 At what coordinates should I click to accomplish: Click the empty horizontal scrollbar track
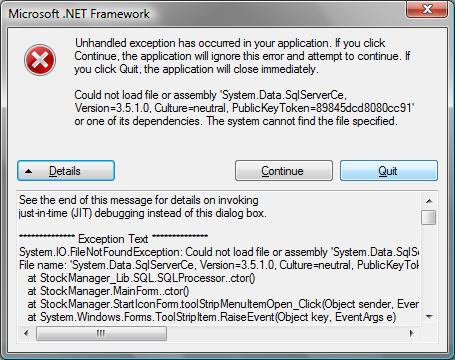pos(285,333)
